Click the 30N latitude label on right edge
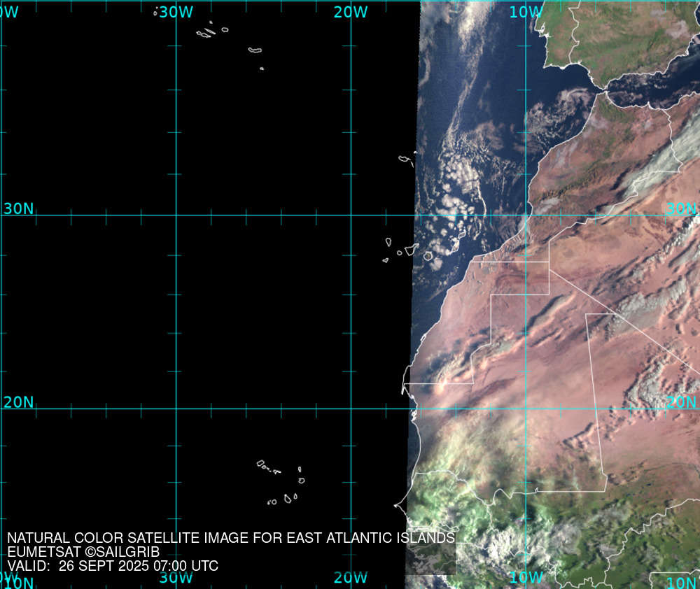 [680, 208]
